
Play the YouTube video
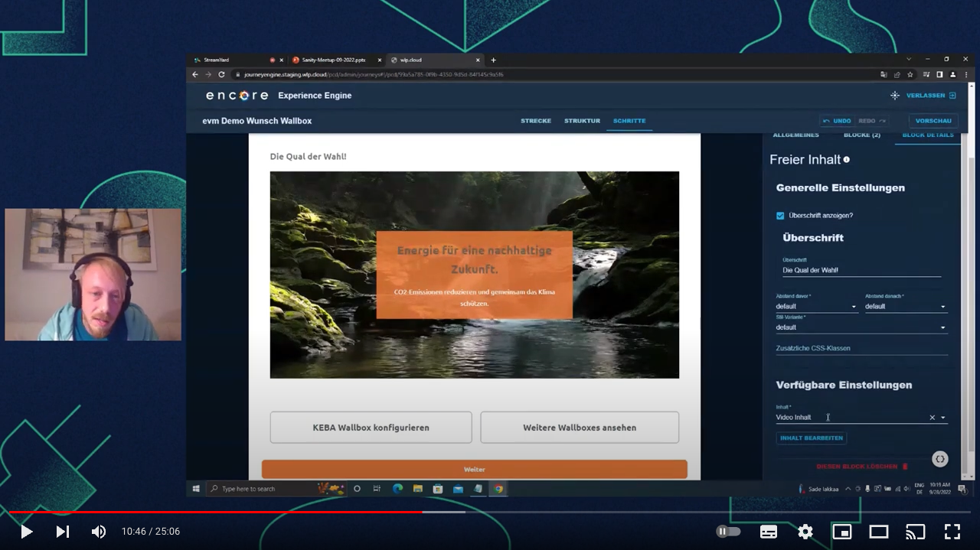point(26,532)
